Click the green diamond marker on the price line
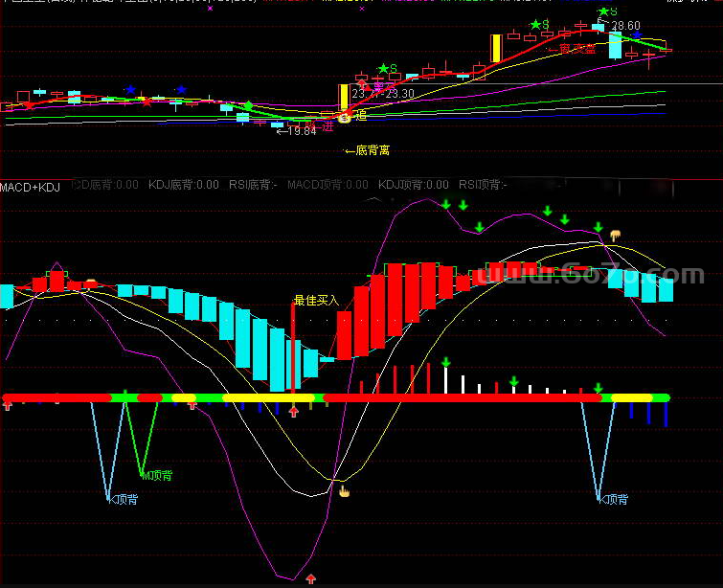This screenshot has height=588, width=723. 248,105
